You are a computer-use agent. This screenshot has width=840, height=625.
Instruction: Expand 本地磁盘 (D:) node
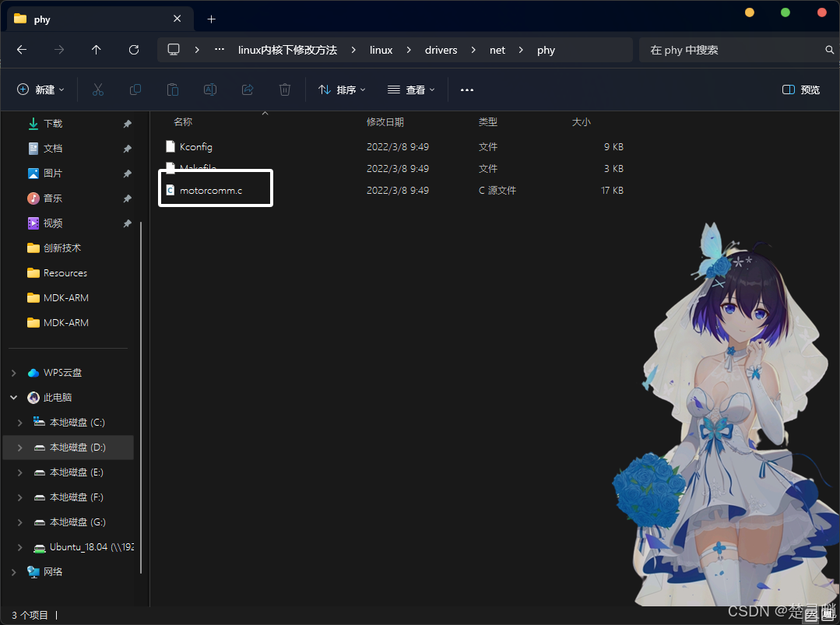[19, 448]
